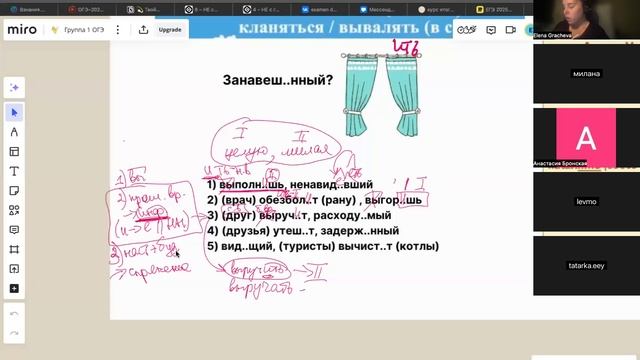Export board with share-upload icon
The height and width of the screenshot is (360, 640).
(143, 30)
